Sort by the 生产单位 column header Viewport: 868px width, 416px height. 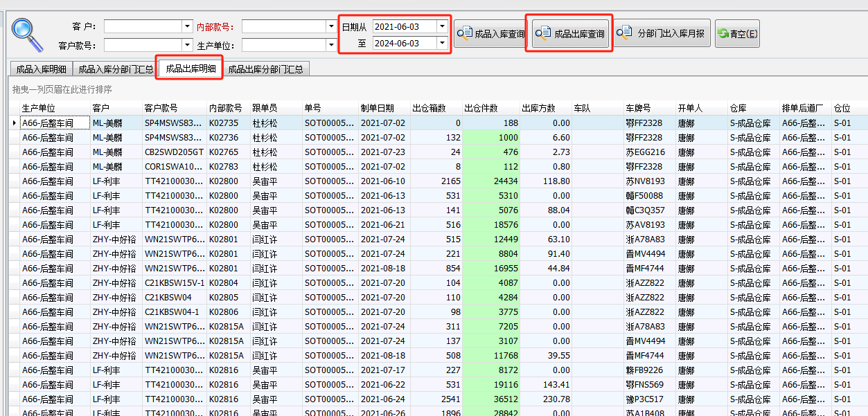click(x=55, y=108)
